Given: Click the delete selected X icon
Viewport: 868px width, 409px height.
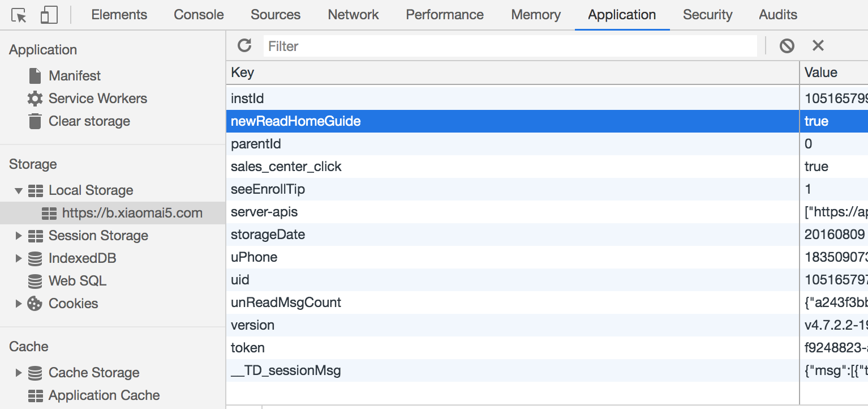Looking at the screenshot, I should tap(818, 46).
